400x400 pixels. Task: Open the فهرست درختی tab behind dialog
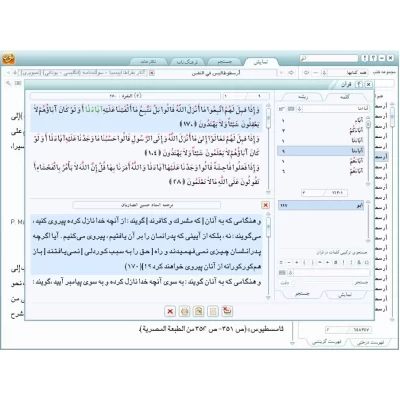tap(370, 342)
